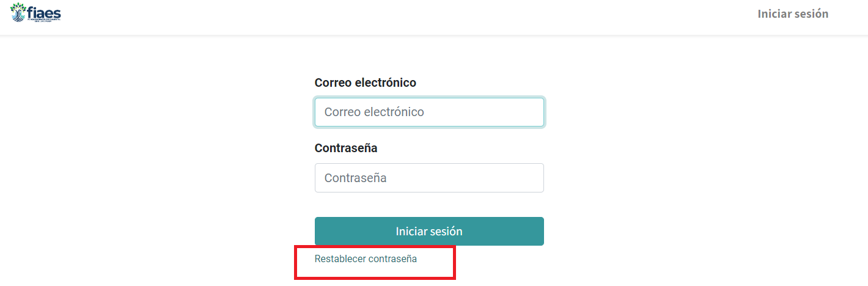Click right edge of teal login button
The height and width of the screenshot is (286, 868).
[537, 232]
